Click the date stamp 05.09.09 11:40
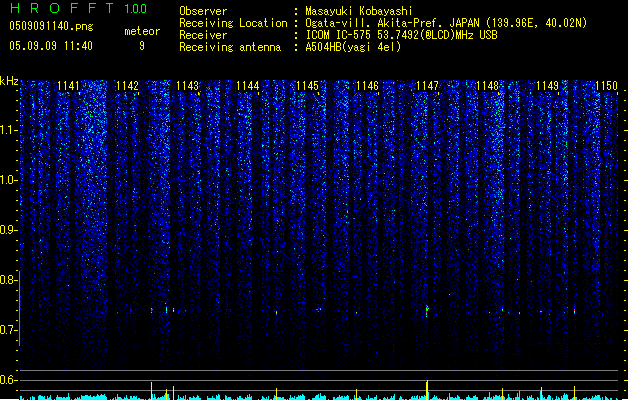Viewport: 629px width, 400px height. [51, 46]
